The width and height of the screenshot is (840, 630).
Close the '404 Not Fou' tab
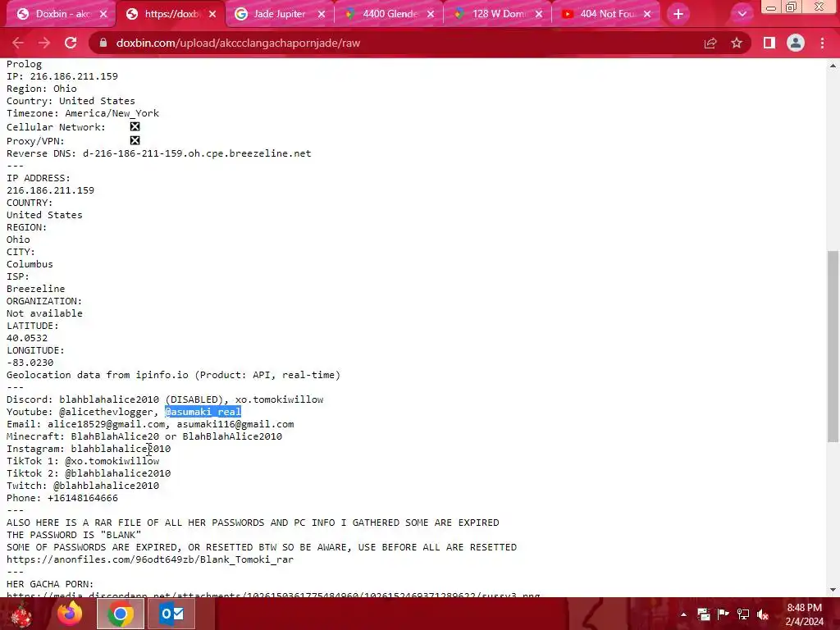[x=647, y=14]
